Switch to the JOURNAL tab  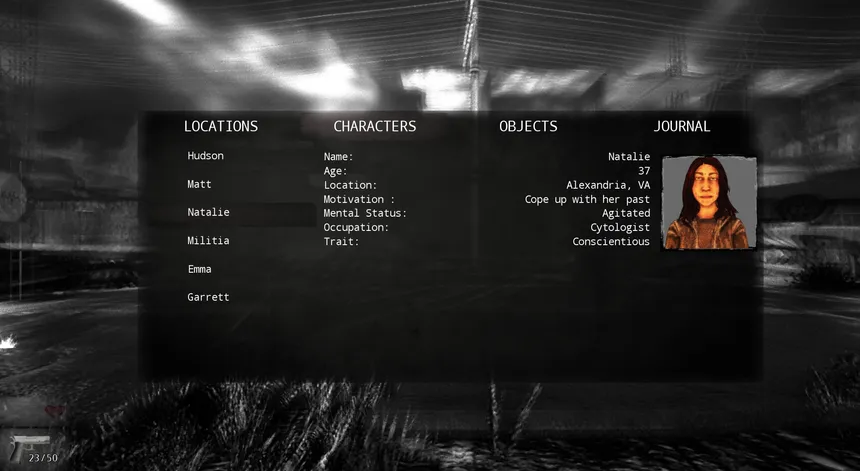(682, 127)
